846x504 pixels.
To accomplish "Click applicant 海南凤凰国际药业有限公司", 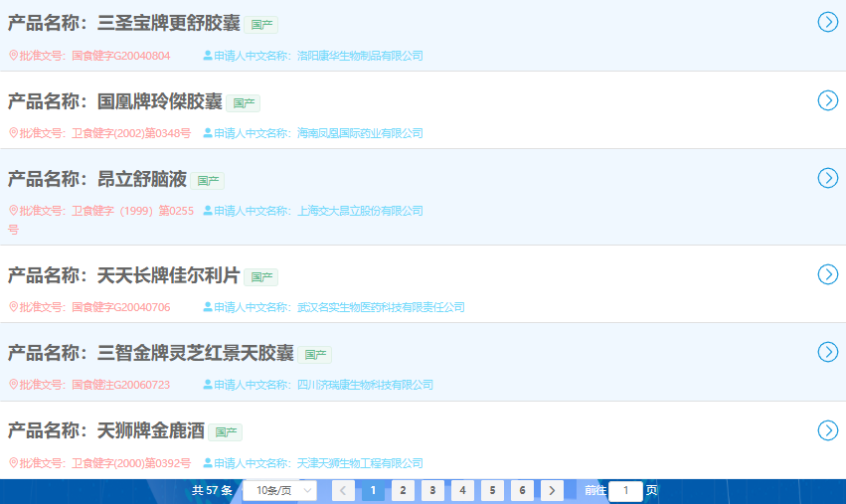I will coord(360,133).
